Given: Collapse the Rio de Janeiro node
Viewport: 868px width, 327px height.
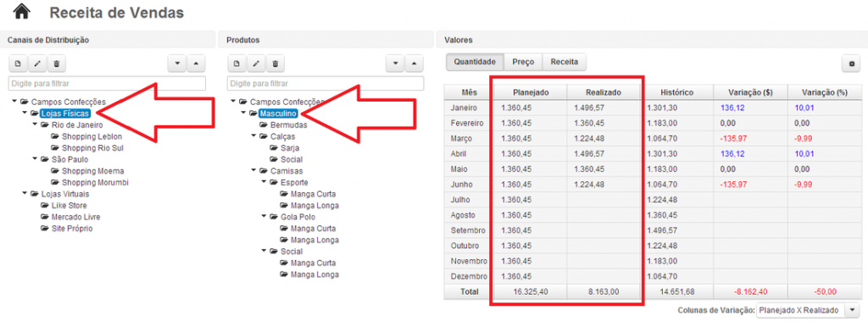Looking at the screenshot, I should coord(34,125).
